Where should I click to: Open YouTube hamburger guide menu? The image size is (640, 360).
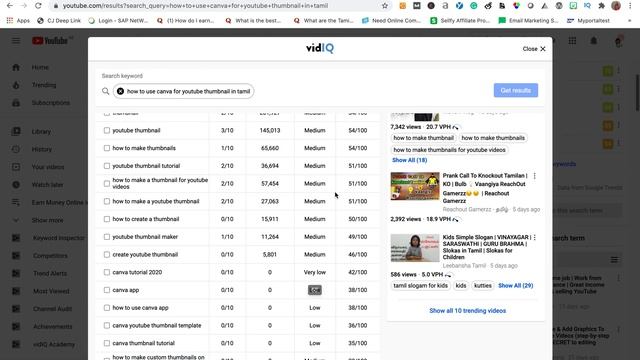coord(16,41)
